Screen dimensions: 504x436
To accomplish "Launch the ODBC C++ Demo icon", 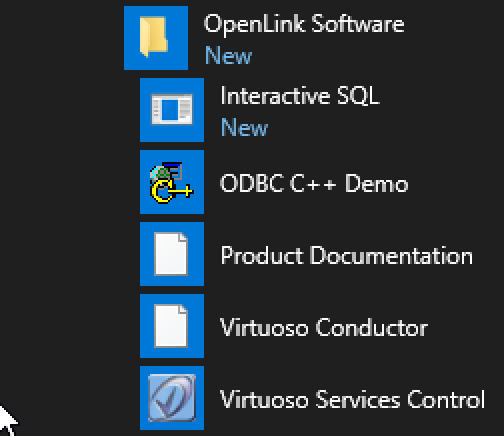I will click(172, 182).
